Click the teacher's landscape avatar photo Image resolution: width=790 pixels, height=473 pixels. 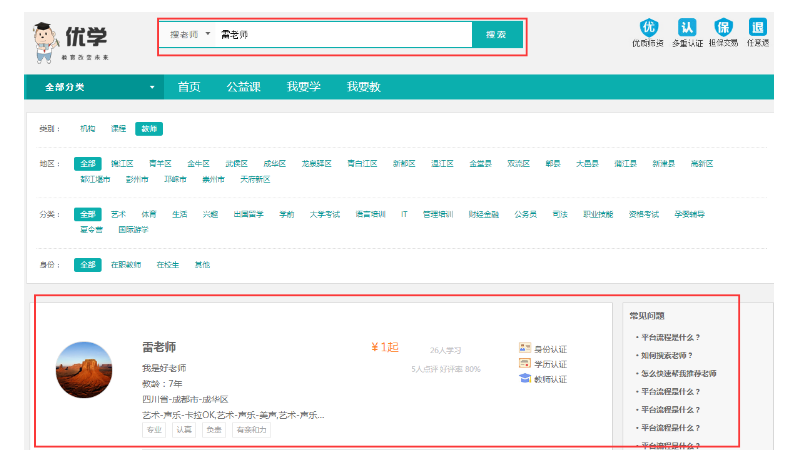click(83, 370)
